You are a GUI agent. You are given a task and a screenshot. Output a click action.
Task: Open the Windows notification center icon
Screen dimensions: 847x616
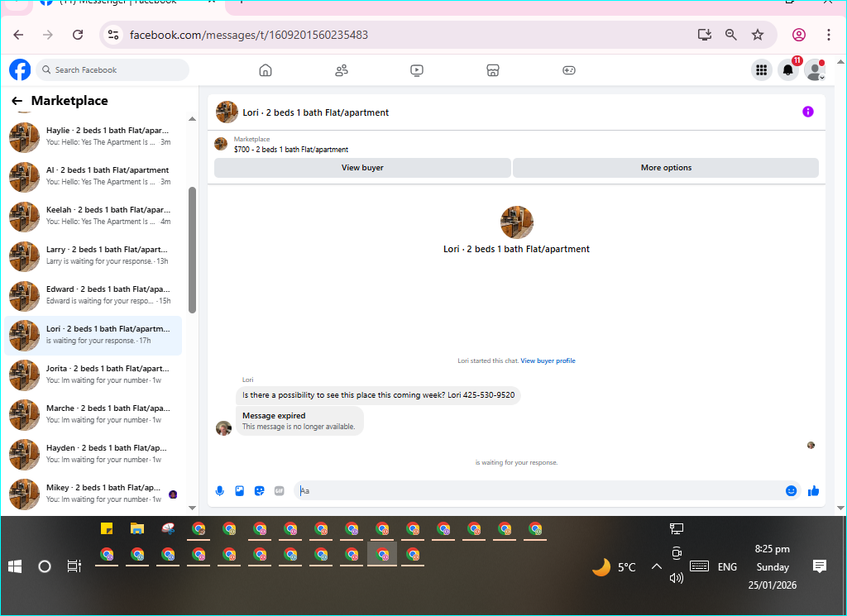pos(820,566)
